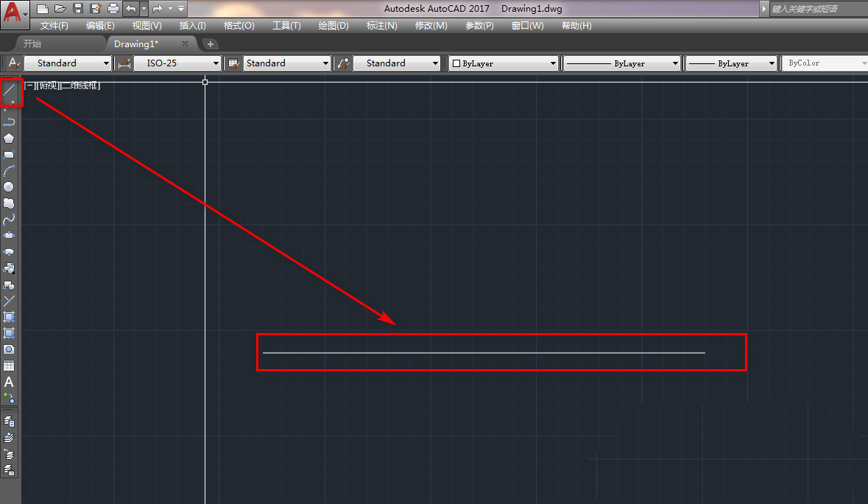Create a new drawing from quick access toolbar
This screenshot has height=504, width=868.
[x=43, y=8]
